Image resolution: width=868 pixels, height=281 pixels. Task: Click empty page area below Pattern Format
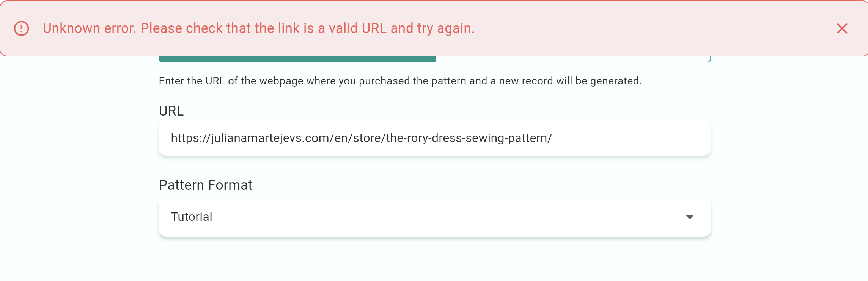434,261
